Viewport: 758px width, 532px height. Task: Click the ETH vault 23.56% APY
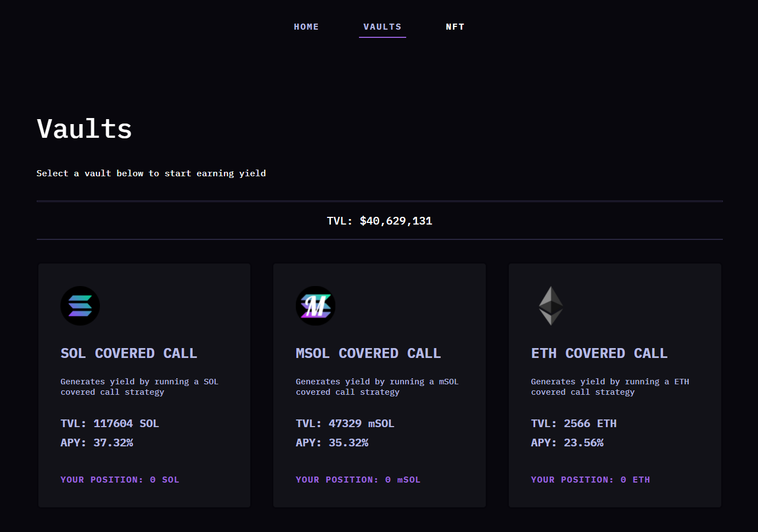[x=583, y=443]
